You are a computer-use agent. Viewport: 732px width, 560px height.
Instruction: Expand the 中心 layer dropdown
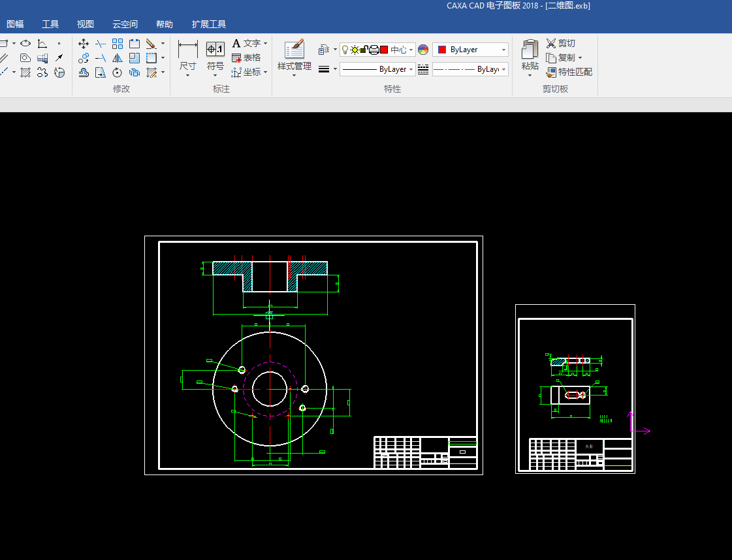(411, 50)
